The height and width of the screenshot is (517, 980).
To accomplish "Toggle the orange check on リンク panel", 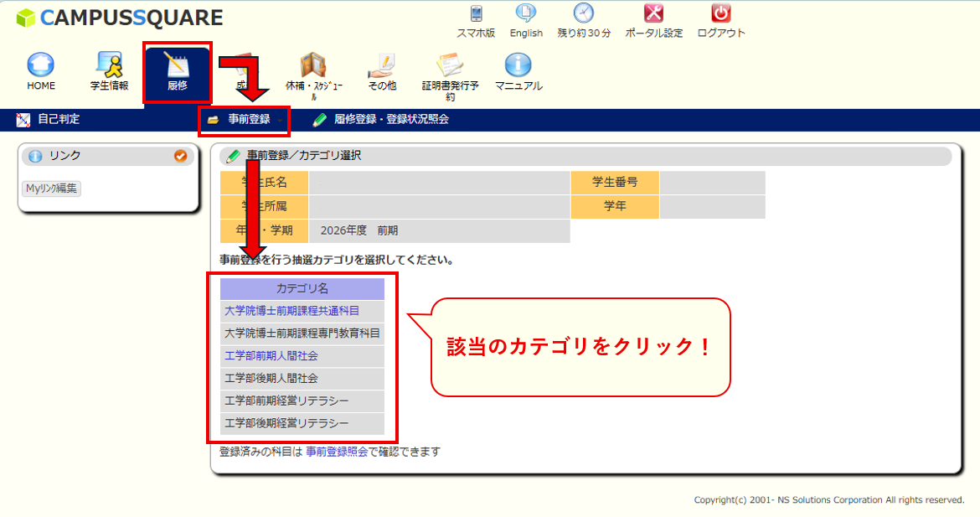I will pyautogui.click(x=181, y=156).
